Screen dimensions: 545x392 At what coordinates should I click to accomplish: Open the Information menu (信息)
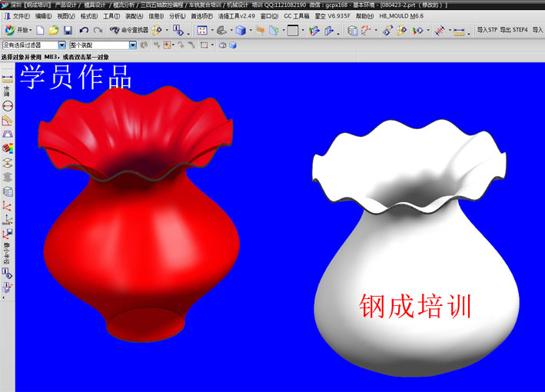click(x=156, y=16)
